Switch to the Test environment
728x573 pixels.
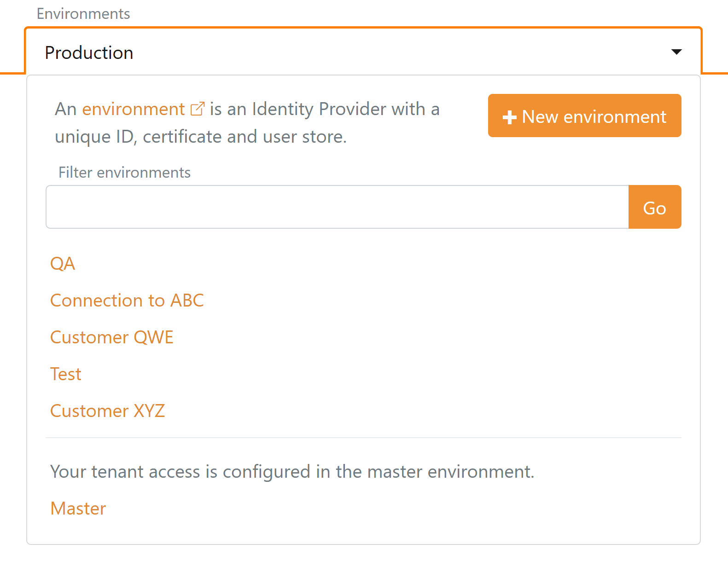(x=66, y=374)
